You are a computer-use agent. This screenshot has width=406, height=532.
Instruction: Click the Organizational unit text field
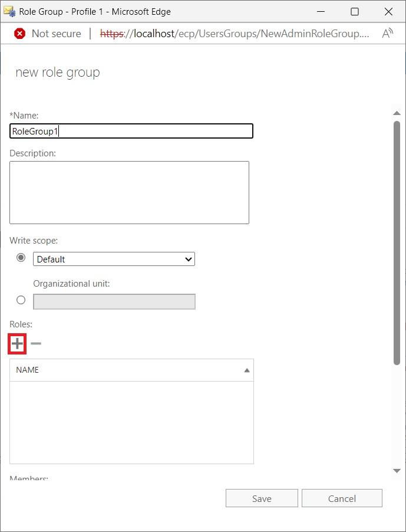[x=114, y=301]
